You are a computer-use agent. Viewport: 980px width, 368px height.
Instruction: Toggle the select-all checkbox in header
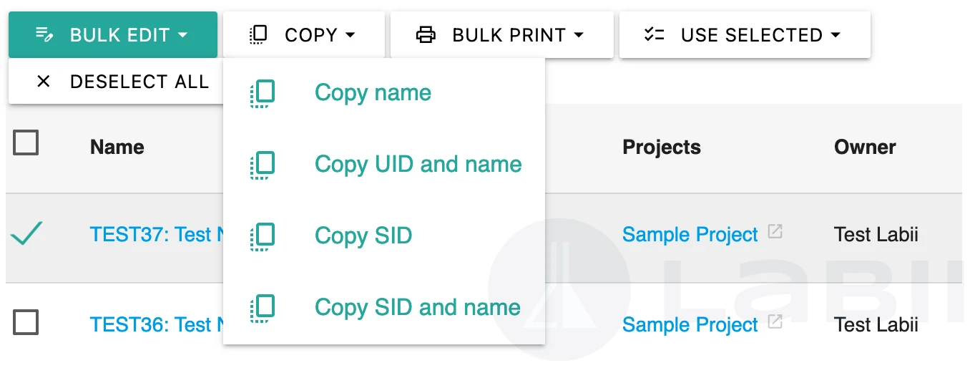[26, 143]
